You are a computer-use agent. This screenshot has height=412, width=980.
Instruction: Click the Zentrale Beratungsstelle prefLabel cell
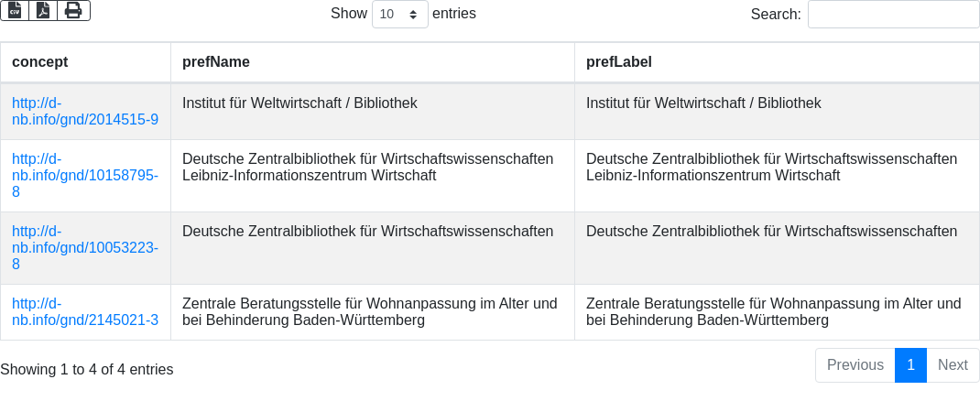[x=773, y=311]
